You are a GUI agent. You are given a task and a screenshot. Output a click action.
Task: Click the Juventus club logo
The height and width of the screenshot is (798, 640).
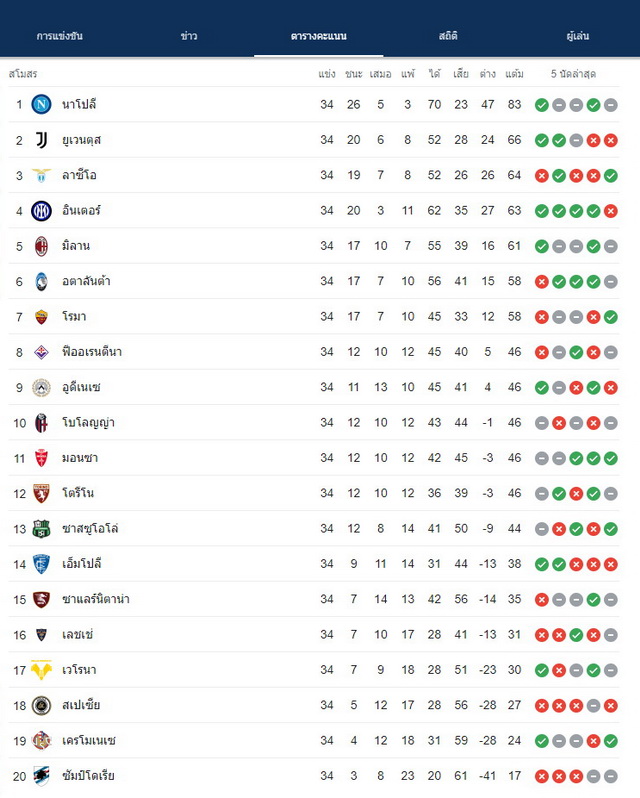coord(41,140)
